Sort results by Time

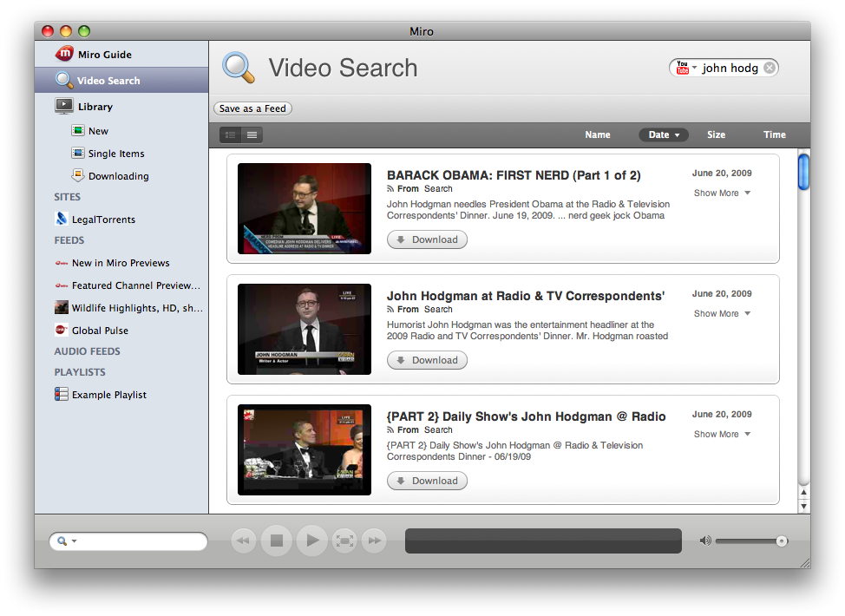[775, 134]
